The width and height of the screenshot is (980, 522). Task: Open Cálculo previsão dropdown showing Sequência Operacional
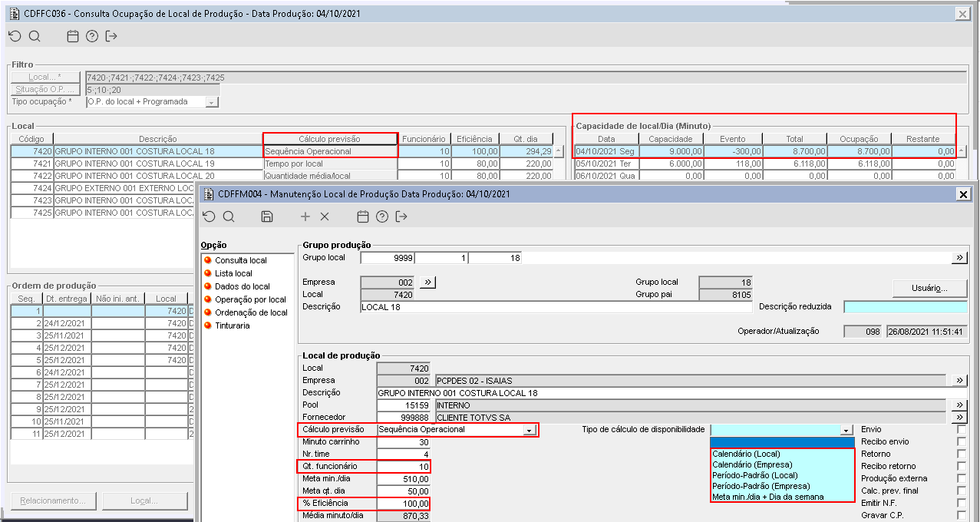[x=529, y=430]
